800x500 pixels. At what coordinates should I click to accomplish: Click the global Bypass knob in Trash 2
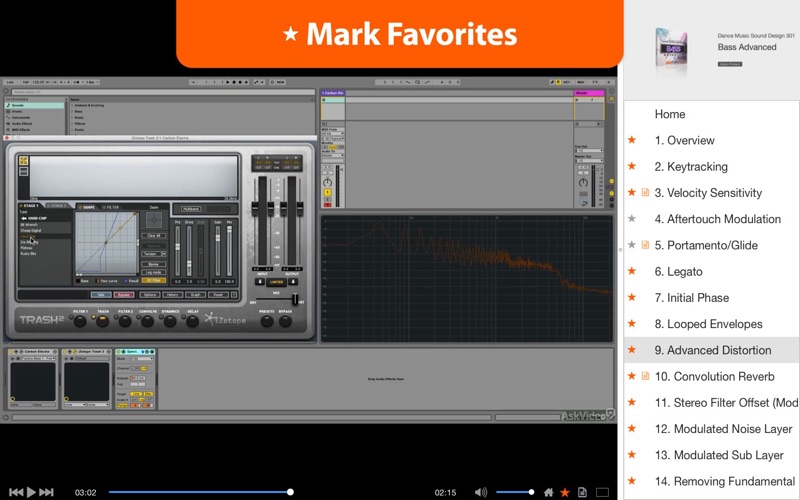click(286, 321)
